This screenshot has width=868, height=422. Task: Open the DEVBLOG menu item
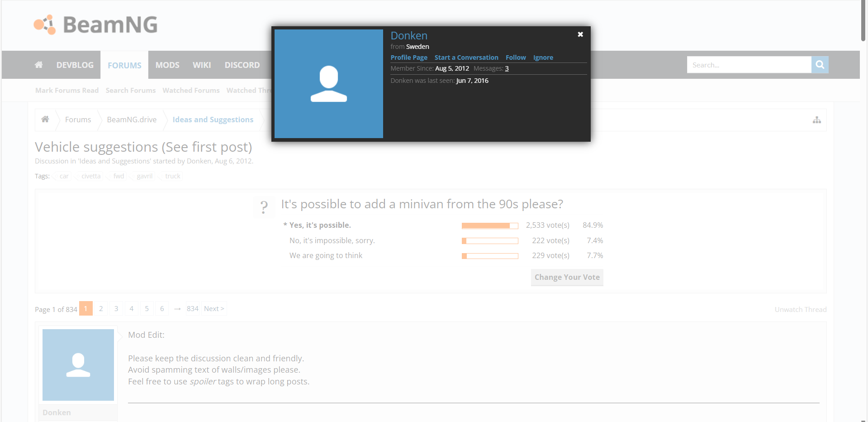(75, 65)
